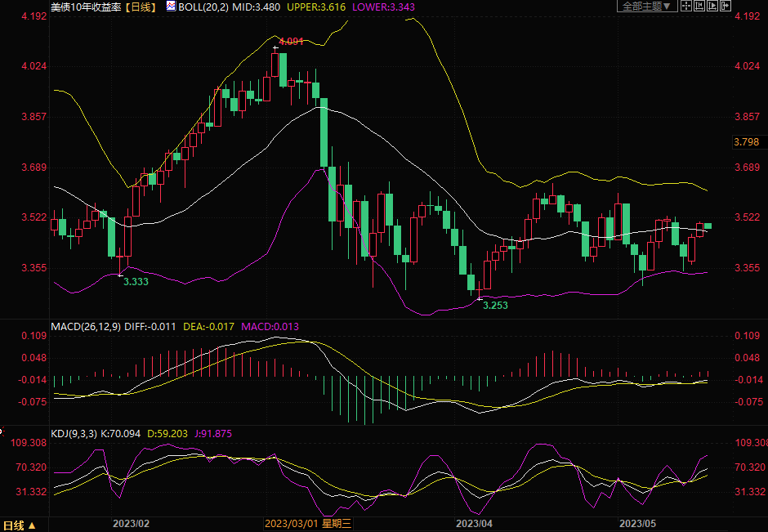Click the 2023/05 label on time axis

[638, 524]
